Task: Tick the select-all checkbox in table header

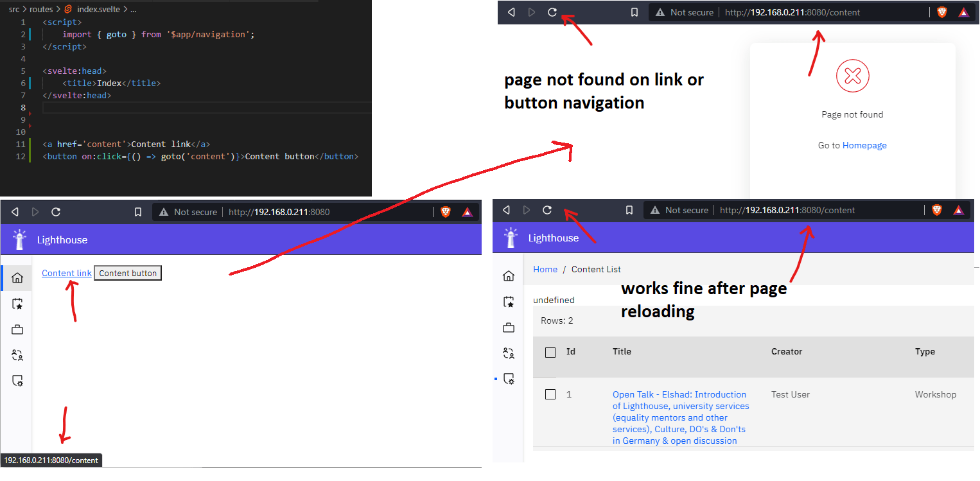Action: point(550,352)
